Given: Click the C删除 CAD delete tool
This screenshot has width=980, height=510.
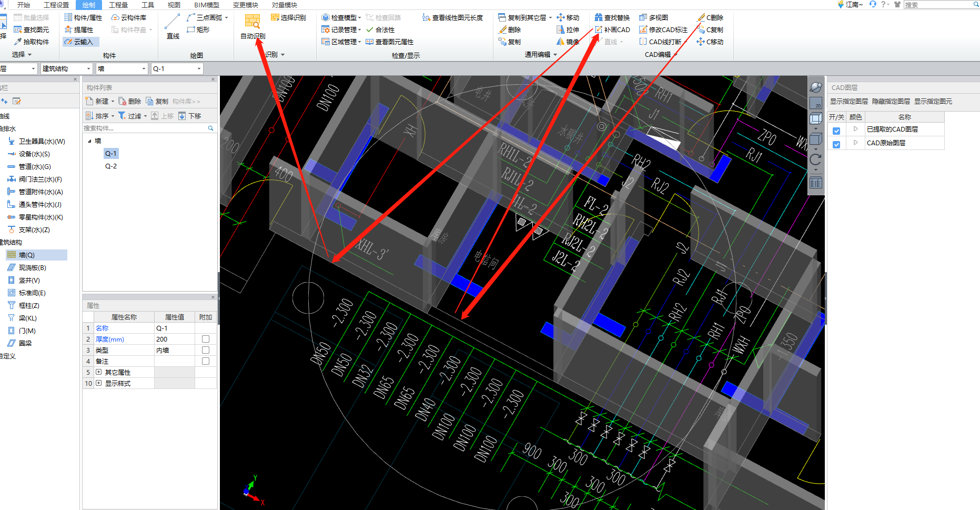Looking at the screenshot, I should (710, 17).
